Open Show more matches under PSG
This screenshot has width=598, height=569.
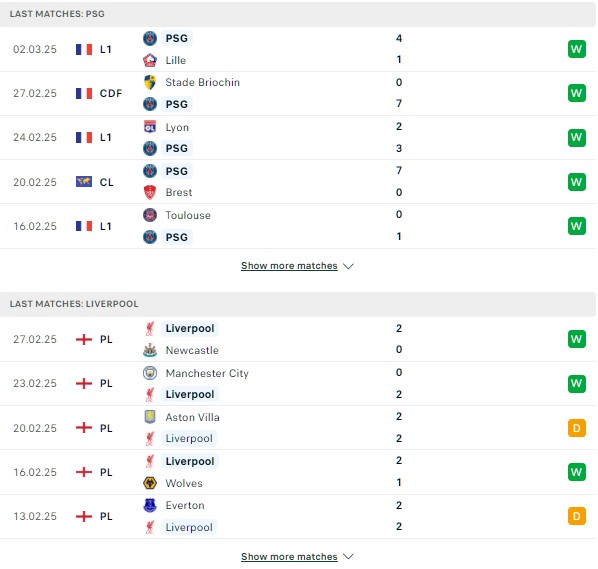(x=289, y=266)
